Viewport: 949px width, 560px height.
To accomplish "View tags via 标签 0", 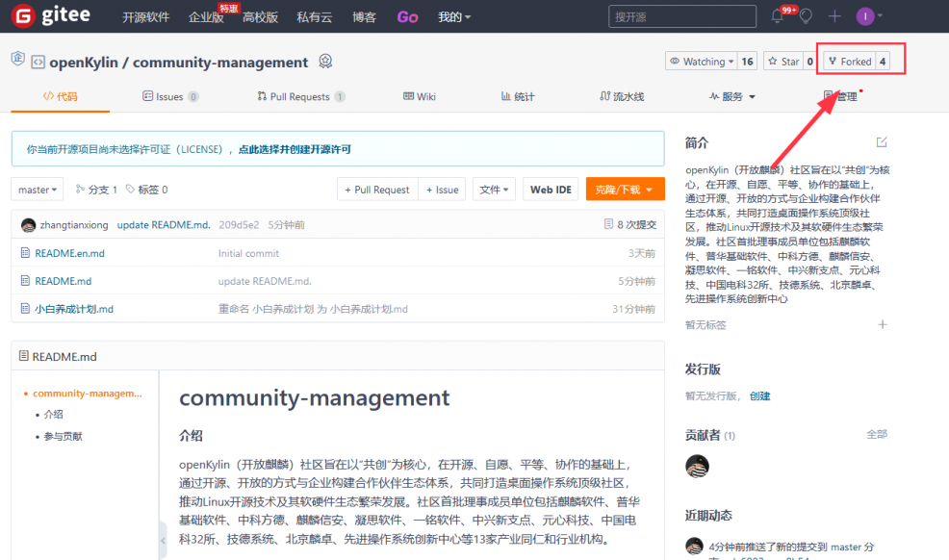I will (x=146, y=190).
